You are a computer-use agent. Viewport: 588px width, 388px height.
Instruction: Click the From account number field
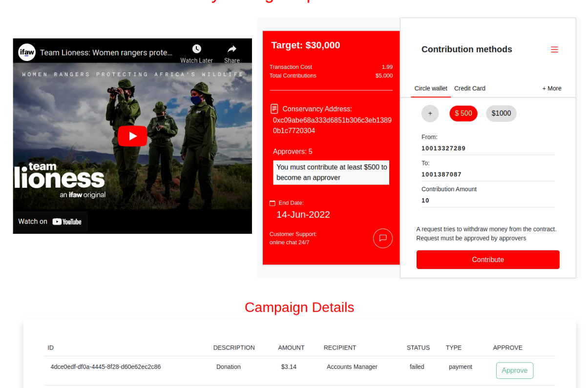[x=487, y=148]
